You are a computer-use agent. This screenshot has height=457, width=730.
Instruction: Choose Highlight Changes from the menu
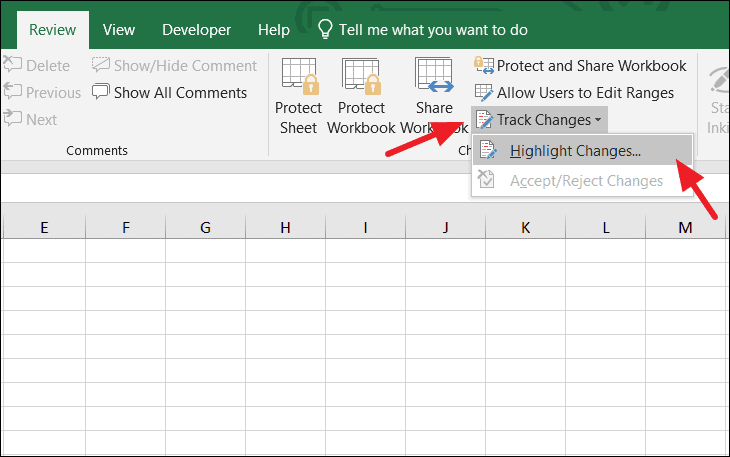[575, 151]
